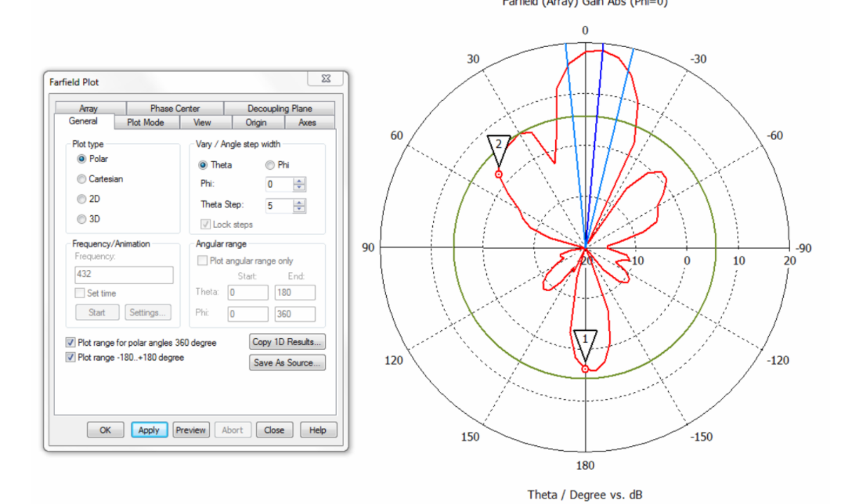
Task: Open Help for Farfield Plot
Action: (x=317, y=430)
